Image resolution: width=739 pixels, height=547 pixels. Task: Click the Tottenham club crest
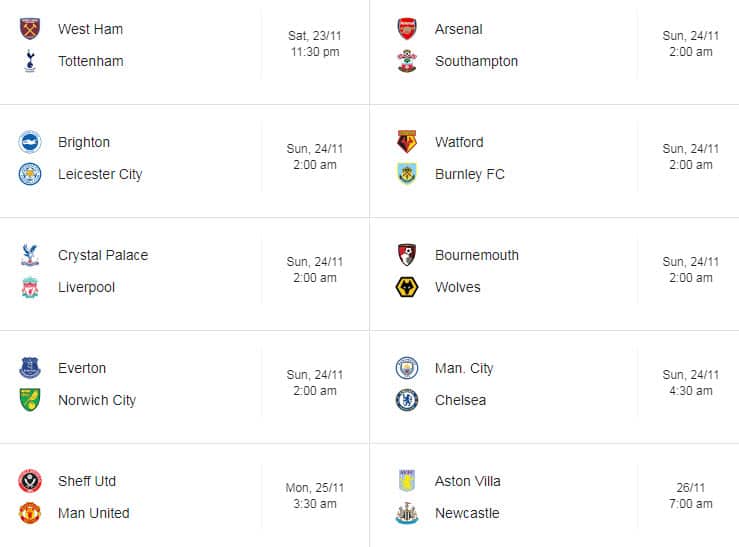coord(30,61)
